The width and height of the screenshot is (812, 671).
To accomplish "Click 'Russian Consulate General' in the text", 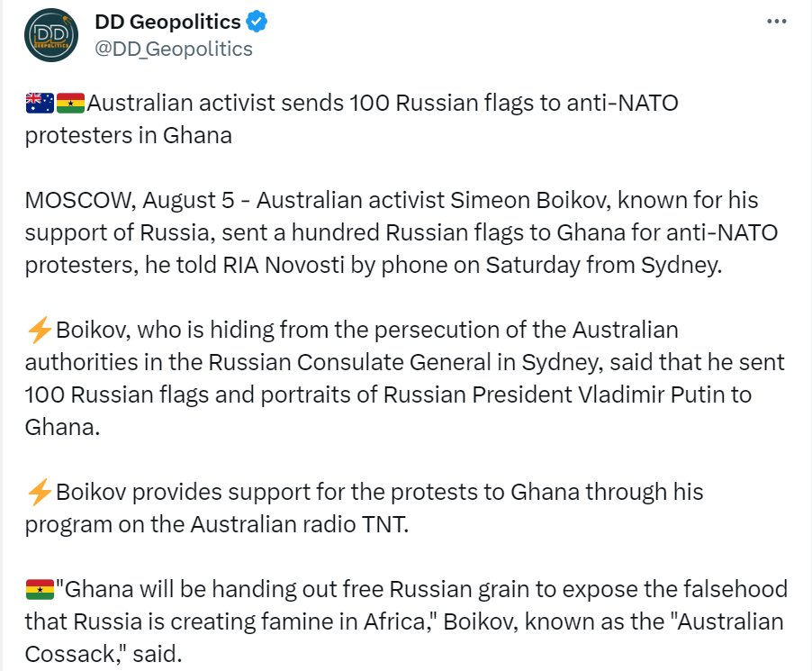I will click(349, 363).
